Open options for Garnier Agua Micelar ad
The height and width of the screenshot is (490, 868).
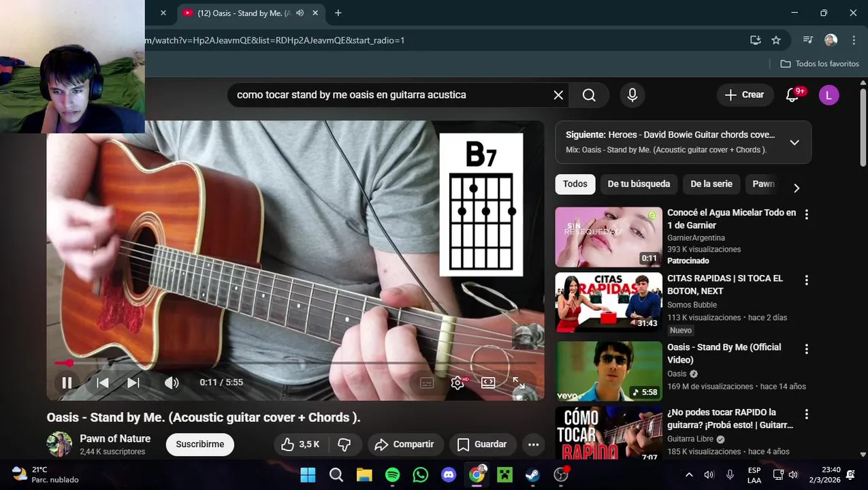point(807,214)
